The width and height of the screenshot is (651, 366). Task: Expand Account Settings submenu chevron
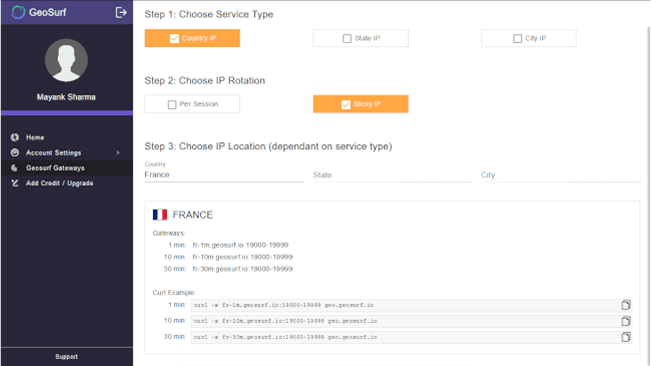[118, 153]
